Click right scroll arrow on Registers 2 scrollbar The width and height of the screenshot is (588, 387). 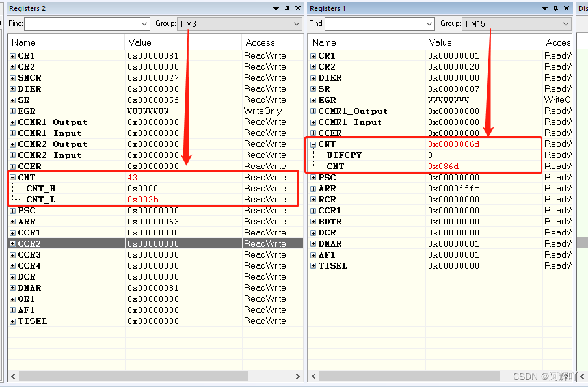point(297,376)
